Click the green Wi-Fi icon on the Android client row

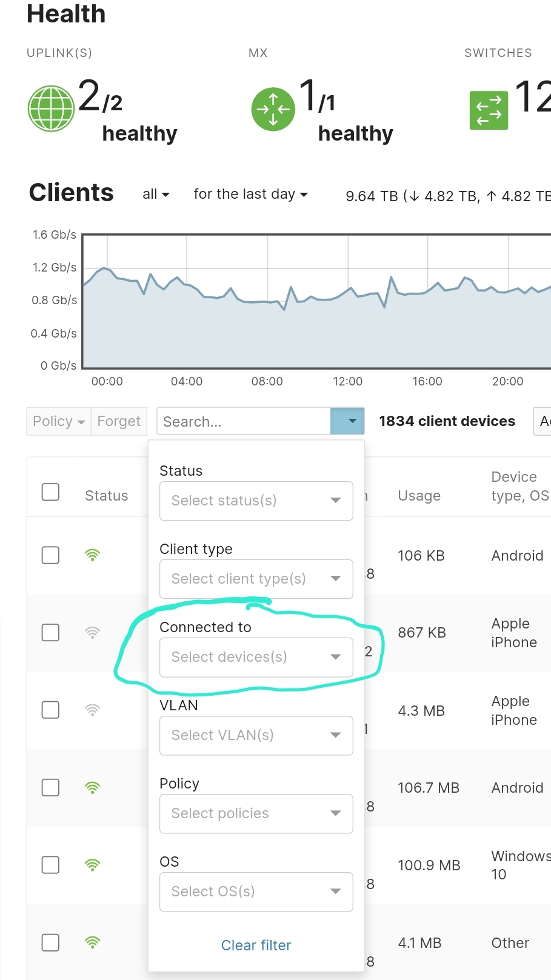point(92,555)
